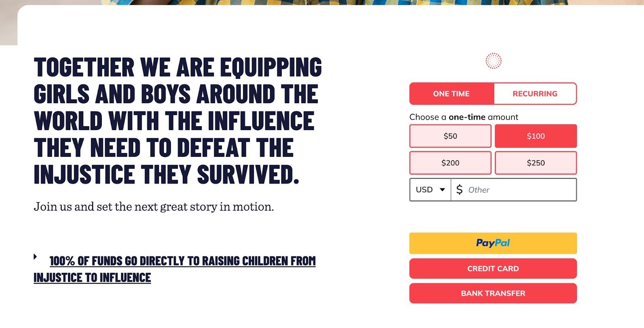Choose the Bank Transfer button
644x328 pixels.
(493, 293)
